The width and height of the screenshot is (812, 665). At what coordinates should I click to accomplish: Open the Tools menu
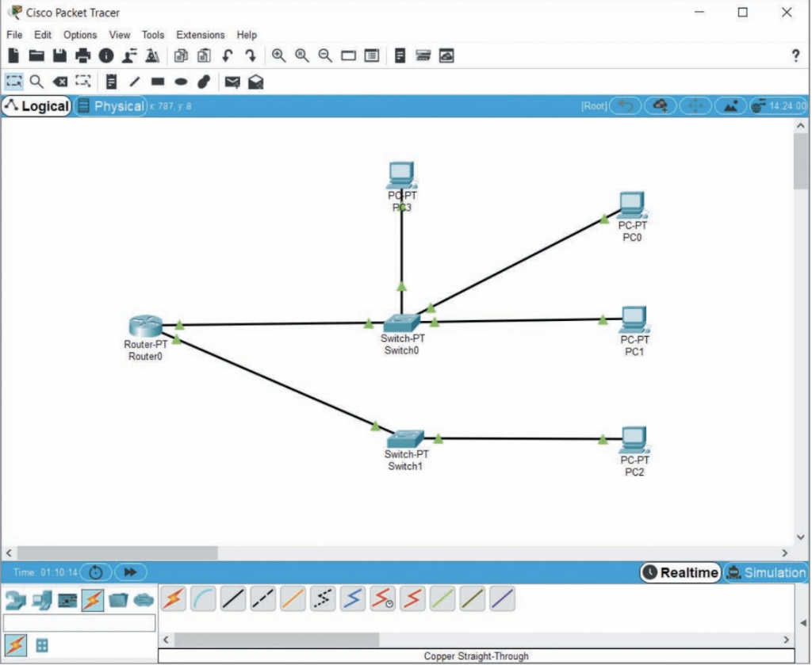(x=153, y=35)
